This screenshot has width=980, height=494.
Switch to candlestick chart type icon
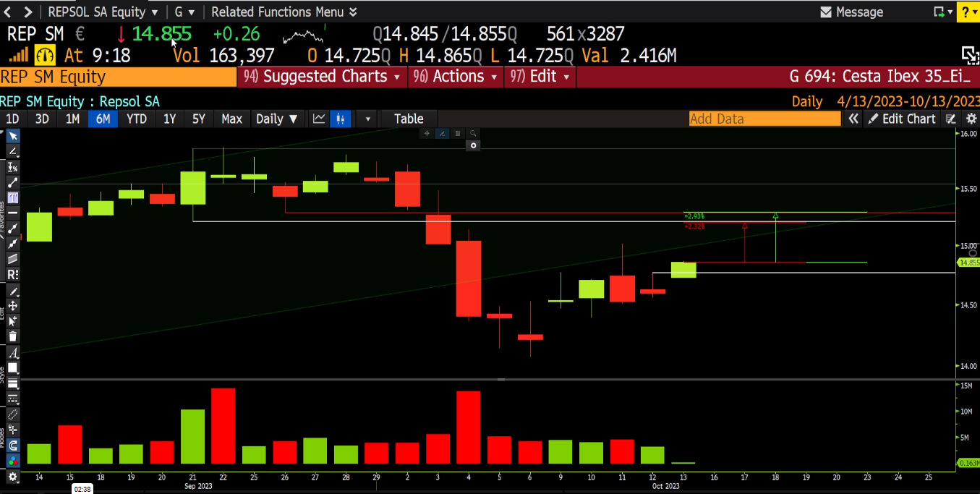340,119
